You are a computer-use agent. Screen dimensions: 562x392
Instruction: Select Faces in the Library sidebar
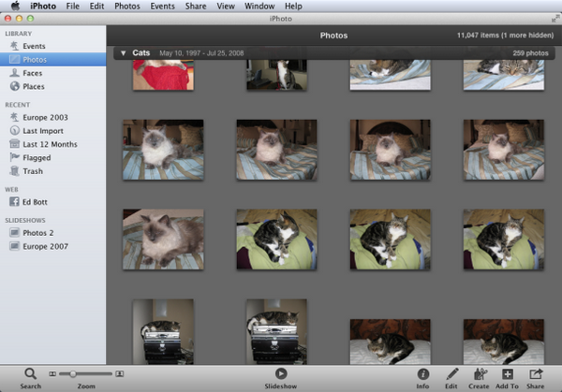[x=32, y=73]
